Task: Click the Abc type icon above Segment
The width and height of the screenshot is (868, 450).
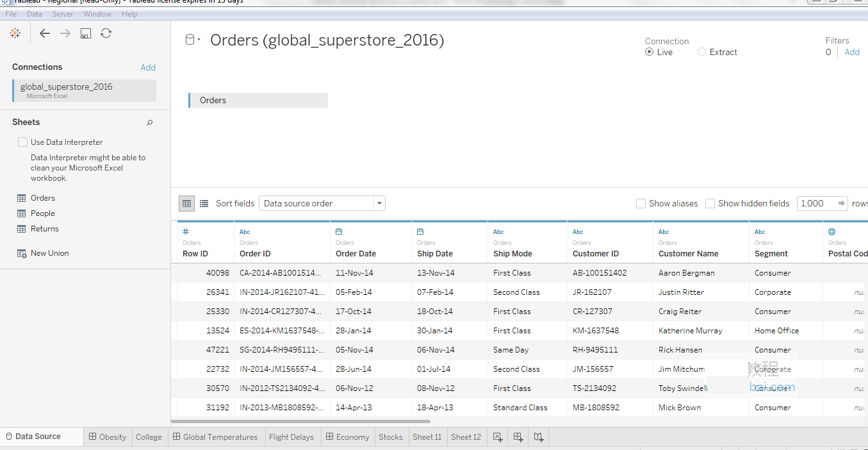Action: pyautogui.click(x=760, y=232)
